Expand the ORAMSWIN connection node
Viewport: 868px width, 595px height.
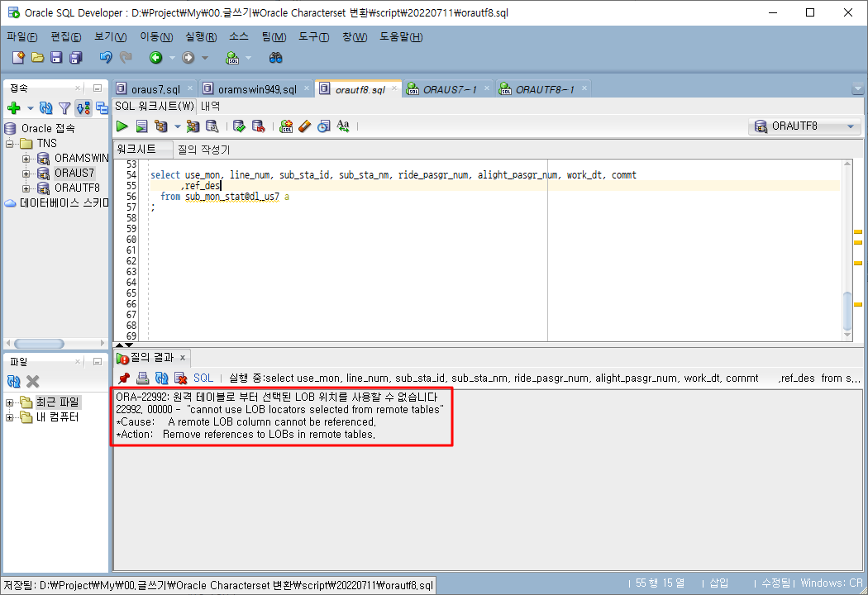coord(26,159)
